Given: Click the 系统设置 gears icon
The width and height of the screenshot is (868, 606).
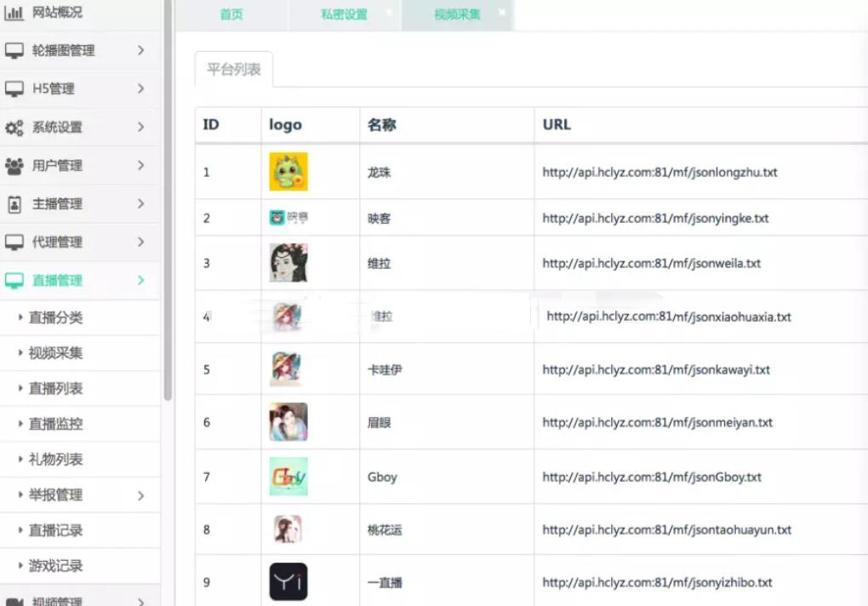Looking at the screenshot, I should coord(14,128).
